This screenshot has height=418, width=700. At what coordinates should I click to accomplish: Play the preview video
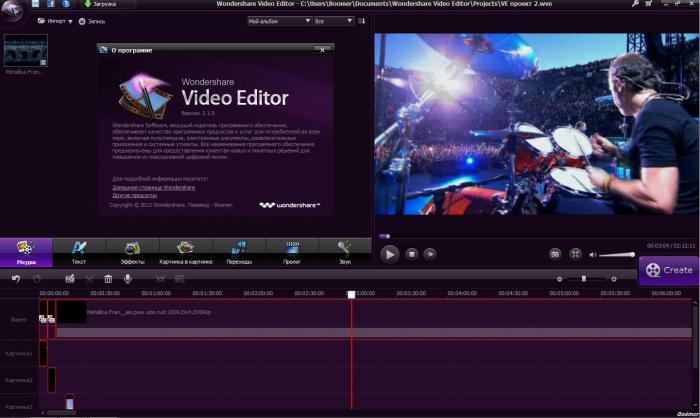(x=389, y=255)
